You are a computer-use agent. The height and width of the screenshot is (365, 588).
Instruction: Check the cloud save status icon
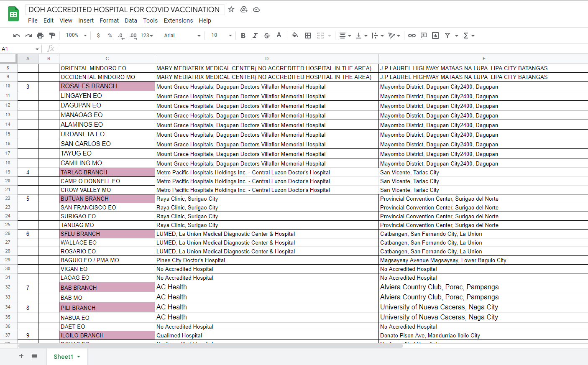[256, 9]
